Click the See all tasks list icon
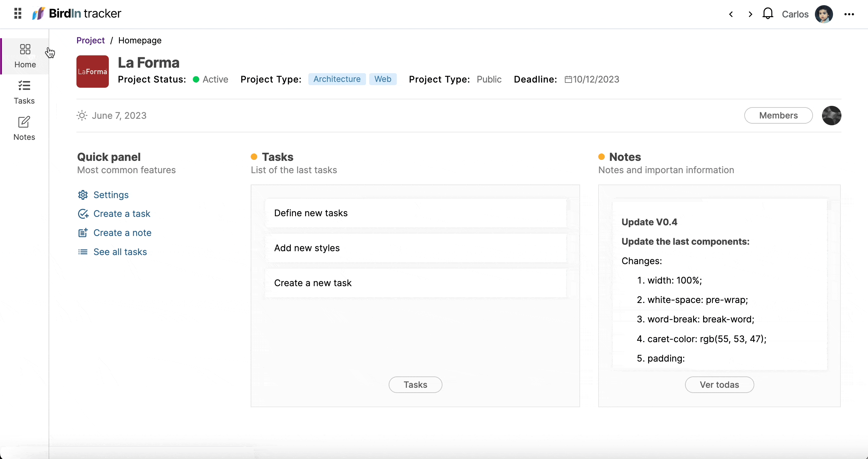This screenshot has width=868, height=459. (83, 252)
